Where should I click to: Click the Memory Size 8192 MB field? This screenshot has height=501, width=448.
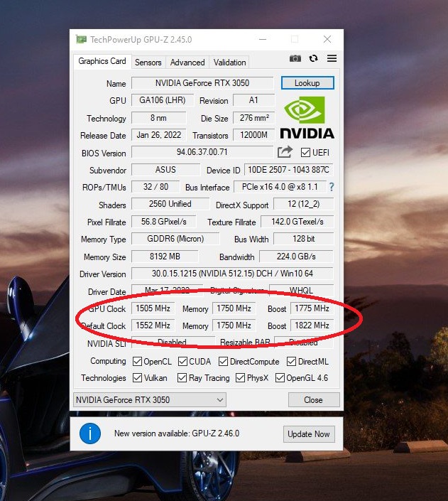click(165, 257)
